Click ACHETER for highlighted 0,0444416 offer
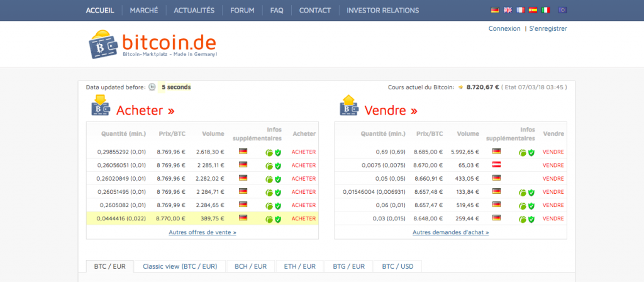Image resolution: width=644 pixels, height=282 pixels. [304, 218]
